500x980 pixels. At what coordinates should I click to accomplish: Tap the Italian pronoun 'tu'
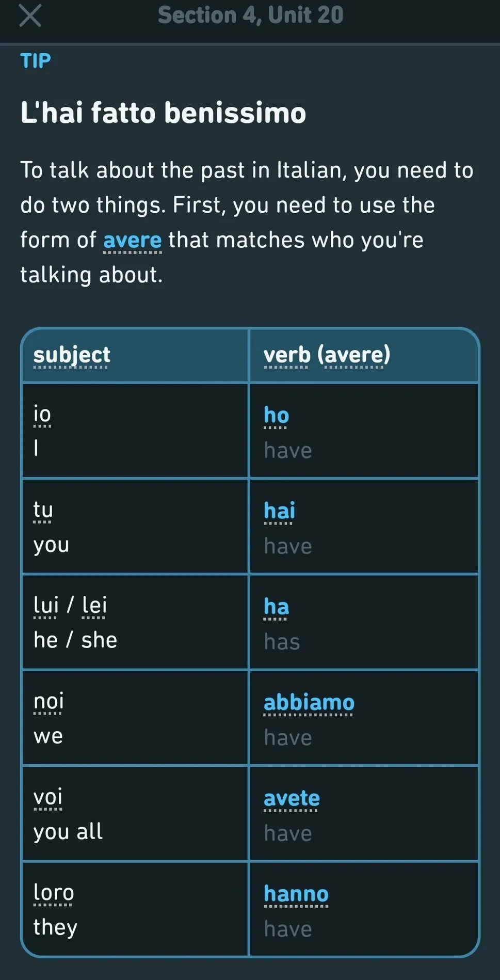(x=43, y=510)
